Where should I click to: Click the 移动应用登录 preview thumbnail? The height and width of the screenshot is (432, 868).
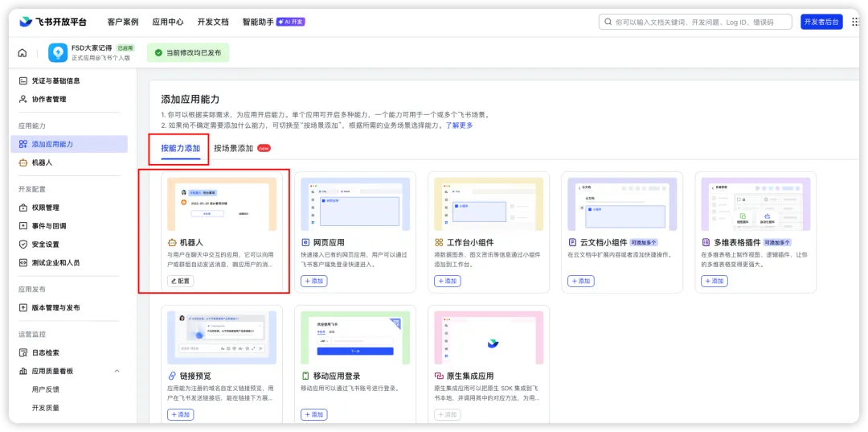pos(355,337)
